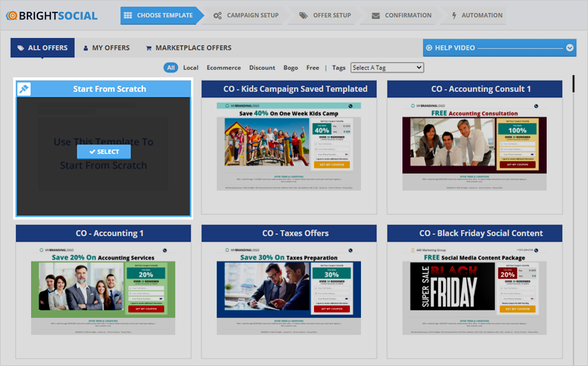Click the gears icon in Campaign Setup step
This screenshot has height=366, width=588.
pos(217,15)
